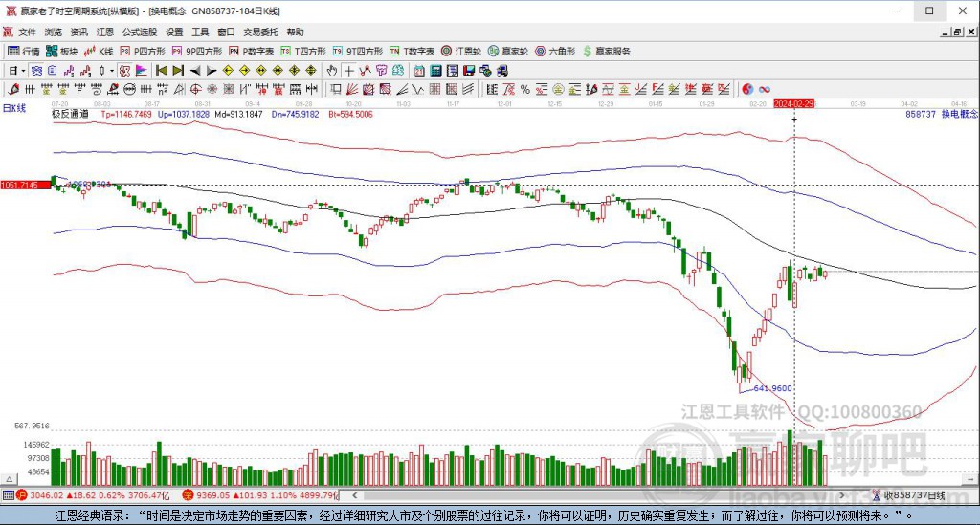
Task: Open the 江恩轮 Gann wheel
Action: pos(461,52)
